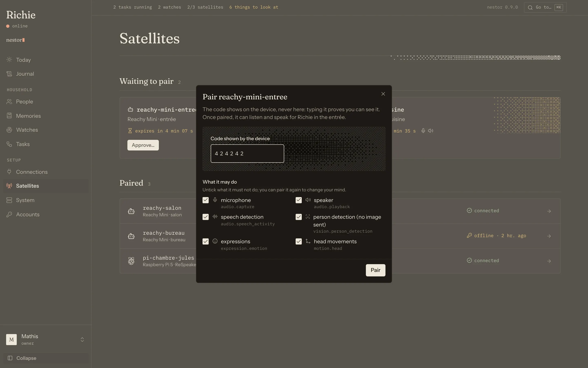The image size is (588, 368).
Task: Open the Today page in sidebar
Action: point(46,60)
